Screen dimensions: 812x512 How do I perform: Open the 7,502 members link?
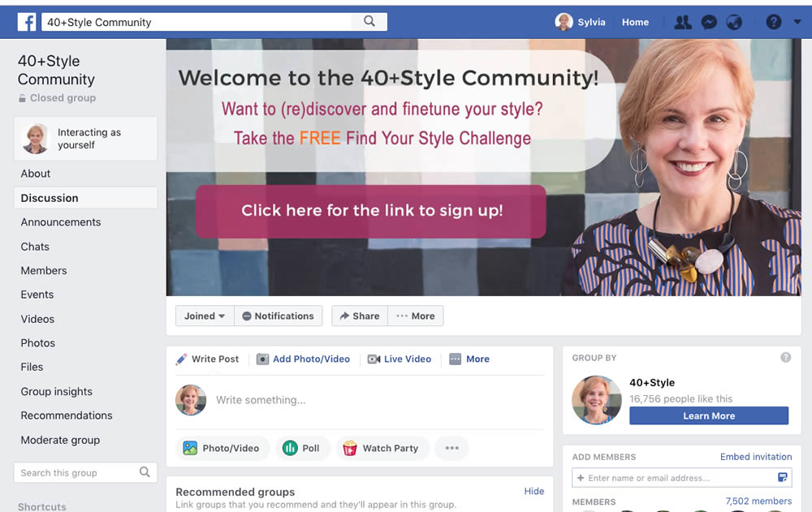click(x=758, y=501)
